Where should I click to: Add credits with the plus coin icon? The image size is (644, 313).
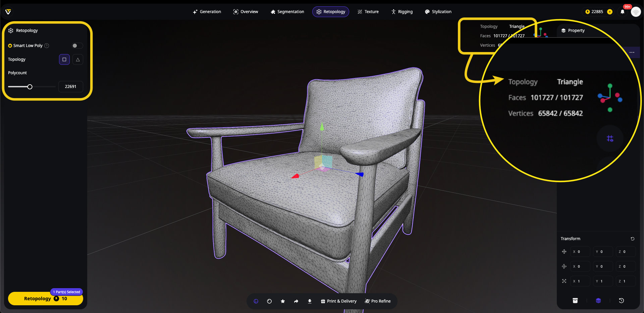pos(610,12)
